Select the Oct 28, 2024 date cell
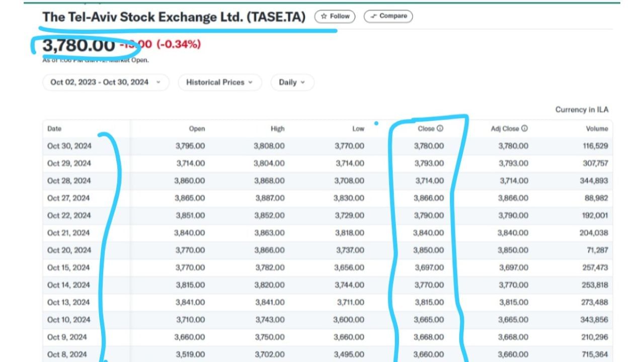This screenshot has width=644, height=362. [69, 181]
